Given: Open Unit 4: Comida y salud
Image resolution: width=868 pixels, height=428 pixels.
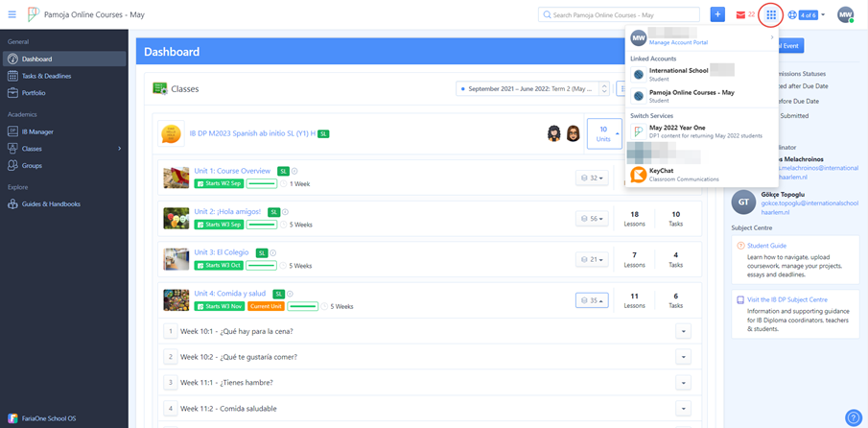Looking at the screenshot, I should point(230,294).
